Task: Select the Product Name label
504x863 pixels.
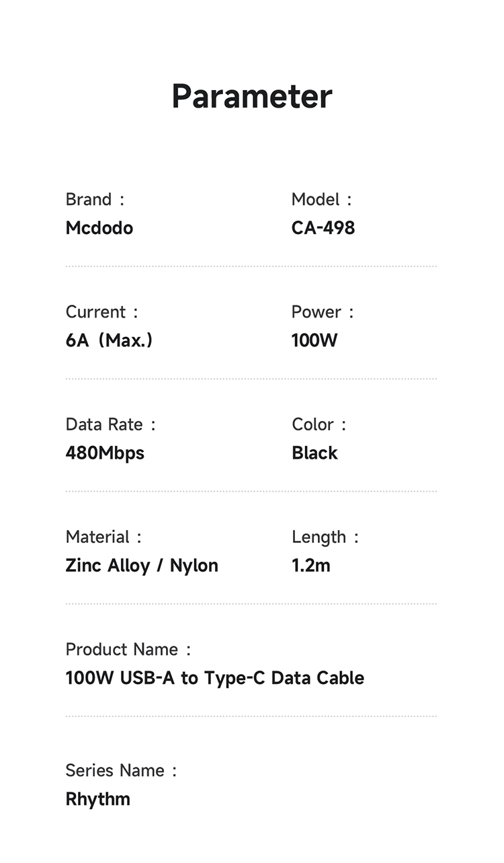Action: (x=122, y=649)
